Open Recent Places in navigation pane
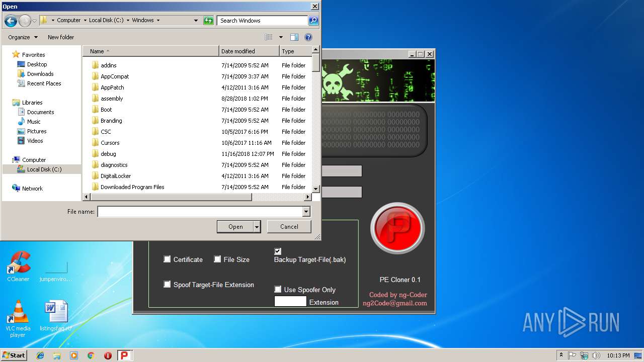 pos(44,83)
